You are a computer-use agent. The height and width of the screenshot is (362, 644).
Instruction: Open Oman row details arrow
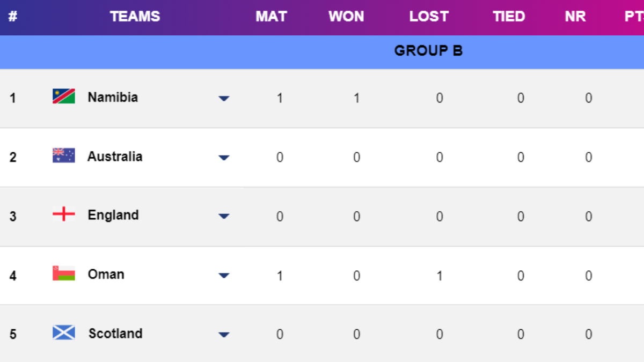(x=224, y=276)
